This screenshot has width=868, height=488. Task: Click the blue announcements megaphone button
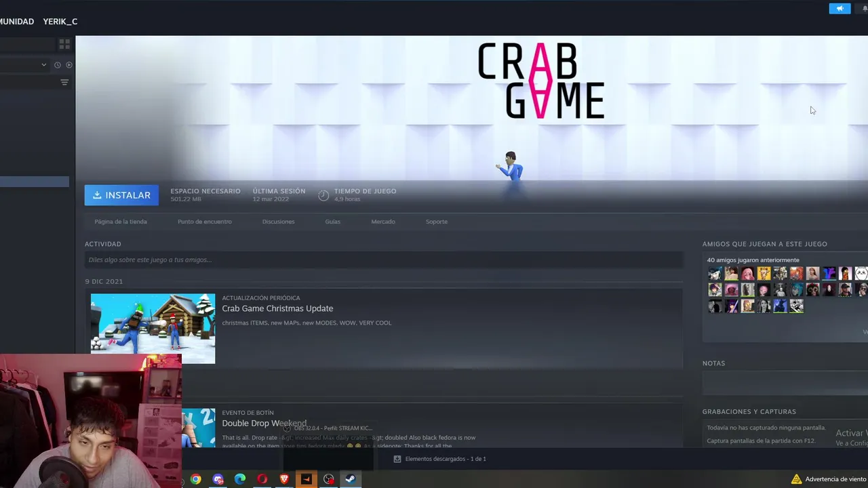[840, 8]
